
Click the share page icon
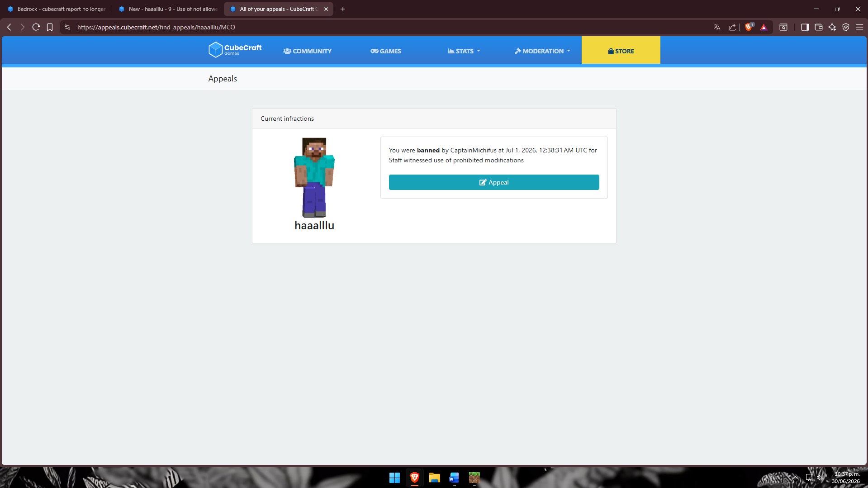732,27
